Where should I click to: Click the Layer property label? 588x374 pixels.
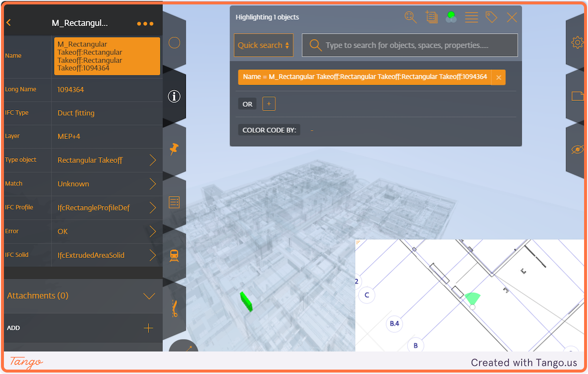(x=12, y=136)
